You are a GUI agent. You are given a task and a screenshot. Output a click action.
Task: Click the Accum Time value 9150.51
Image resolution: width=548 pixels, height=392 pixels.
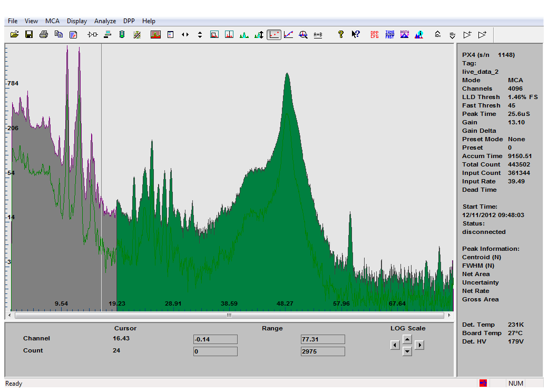[x=520, y=156]
